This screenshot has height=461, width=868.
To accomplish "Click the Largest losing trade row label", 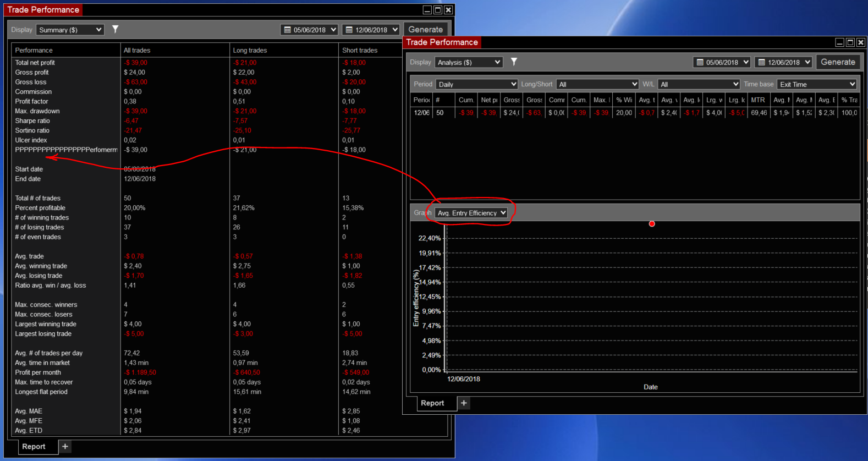I will click(43, 334).
